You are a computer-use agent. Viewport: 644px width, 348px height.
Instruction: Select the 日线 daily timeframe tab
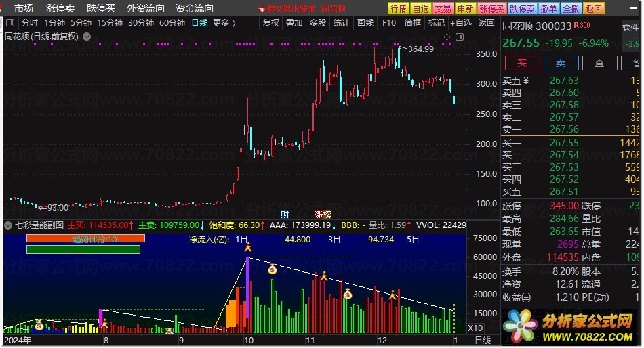tap(199, 23)
